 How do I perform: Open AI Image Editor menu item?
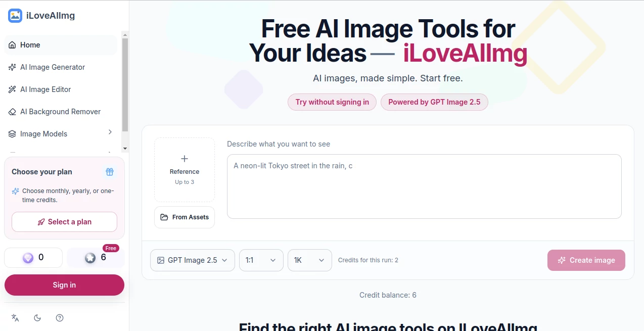(61, 89)
